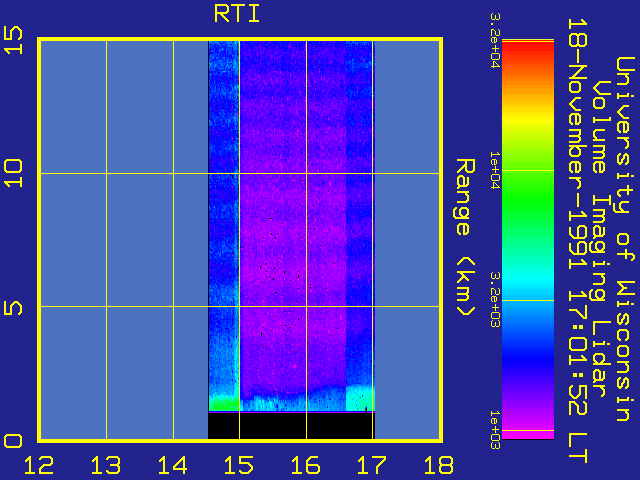Click the 12 label on time axis
Image resolution: width=640 pixels, height=480 pixels.
click(39, 465)
